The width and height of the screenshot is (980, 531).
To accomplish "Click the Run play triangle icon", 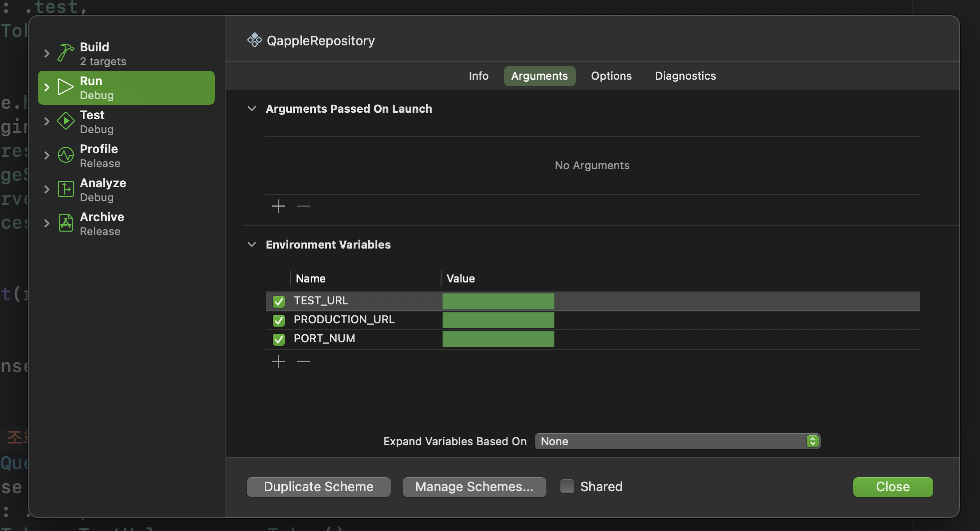I will coord(65,87).
